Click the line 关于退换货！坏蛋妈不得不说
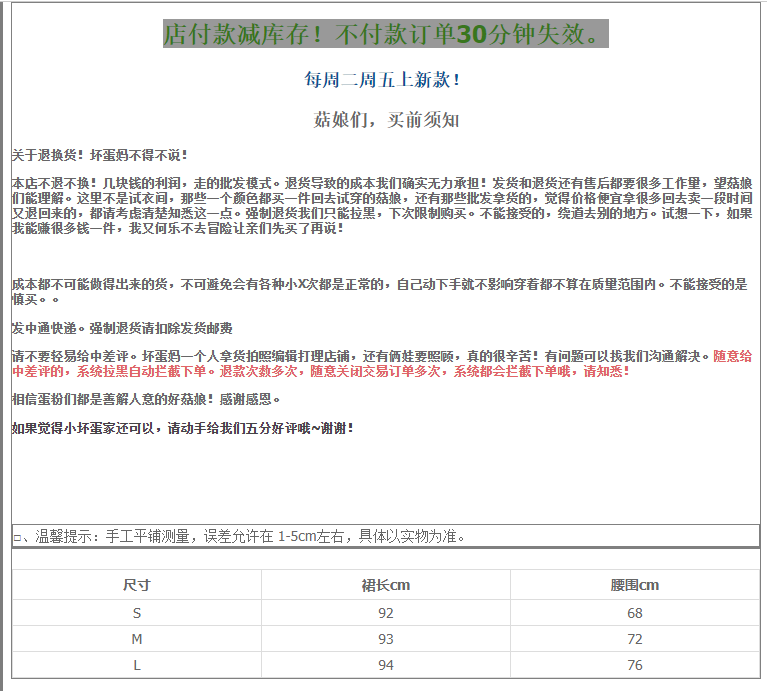The height and width of the screenshot is (691, 767). tap(99, 155)
